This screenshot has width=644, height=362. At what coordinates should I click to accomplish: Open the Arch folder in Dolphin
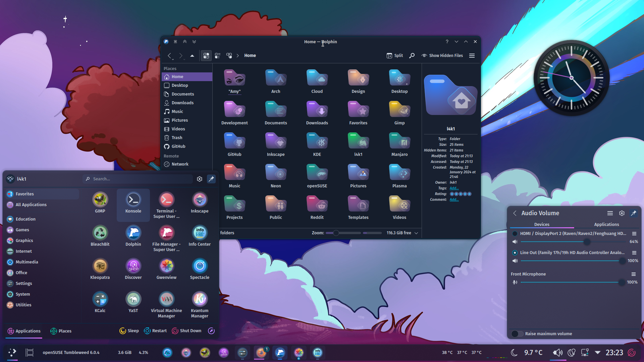tap(276, 81)
